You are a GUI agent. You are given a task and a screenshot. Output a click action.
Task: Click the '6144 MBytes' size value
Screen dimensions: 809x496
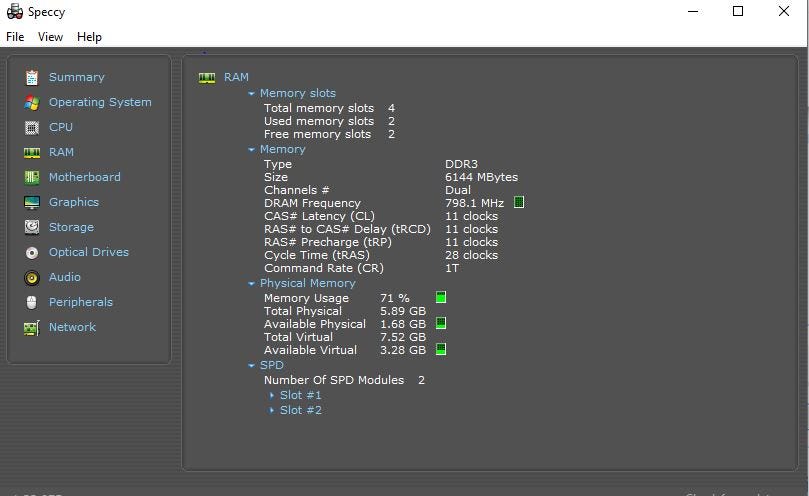coord(481,177)
